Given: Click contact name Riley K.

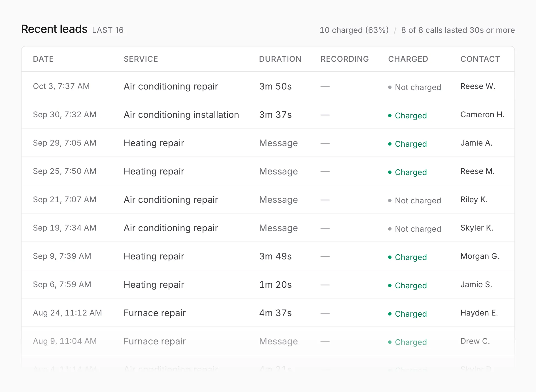Looking at the screenshot, I should (474, 199).
